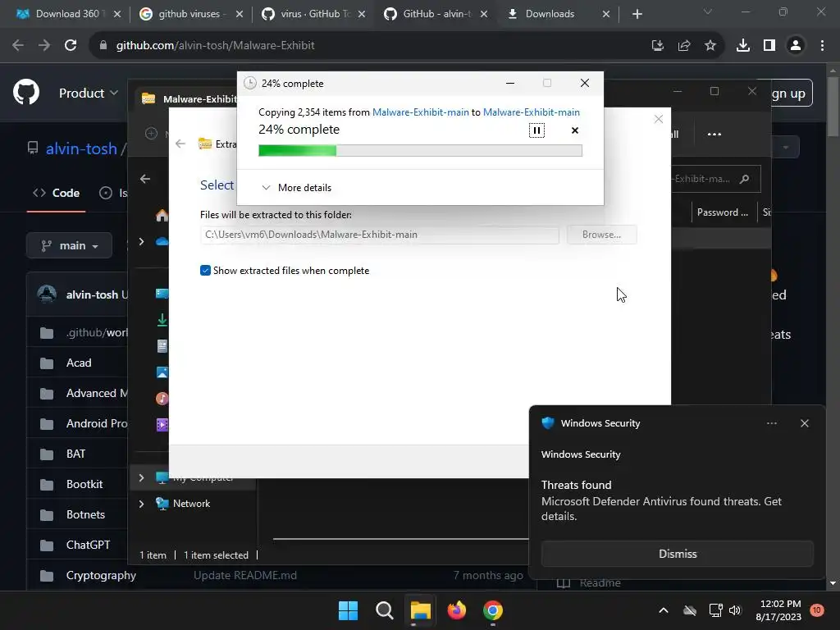The image size is (840, 630).
Task: Close the Windows Security toast
Action: coord(804,423)
